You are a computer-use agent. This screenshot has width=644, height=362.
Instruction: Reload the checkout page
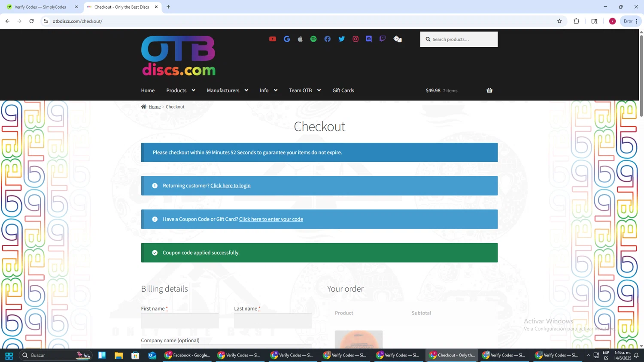[x=31, y=21]
